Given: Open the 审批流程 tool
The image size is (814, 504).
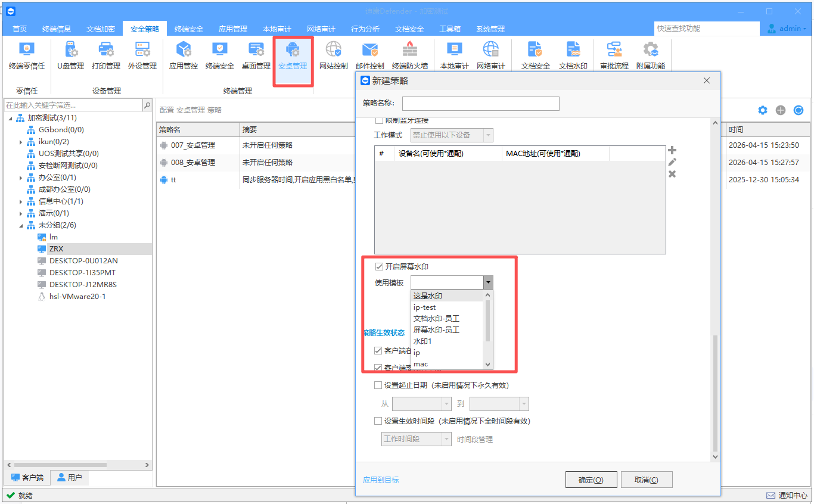Looking at the screenshot, I should [614, 55].
